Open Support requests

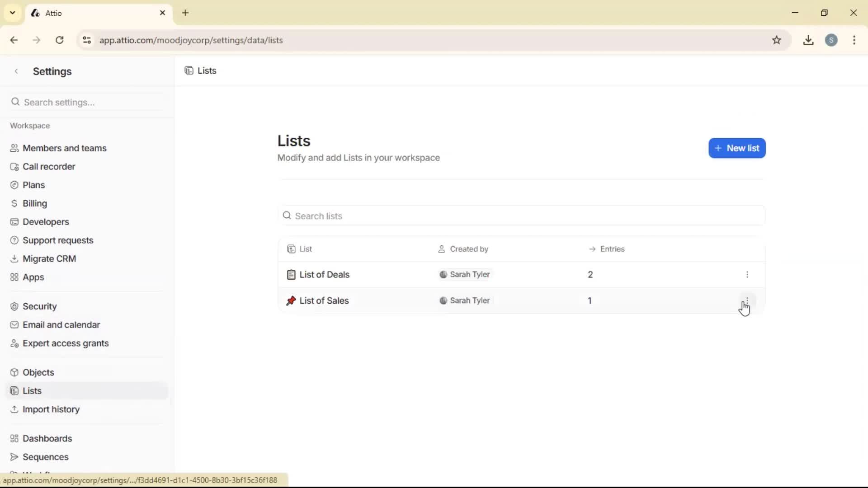tap(58, 240)
